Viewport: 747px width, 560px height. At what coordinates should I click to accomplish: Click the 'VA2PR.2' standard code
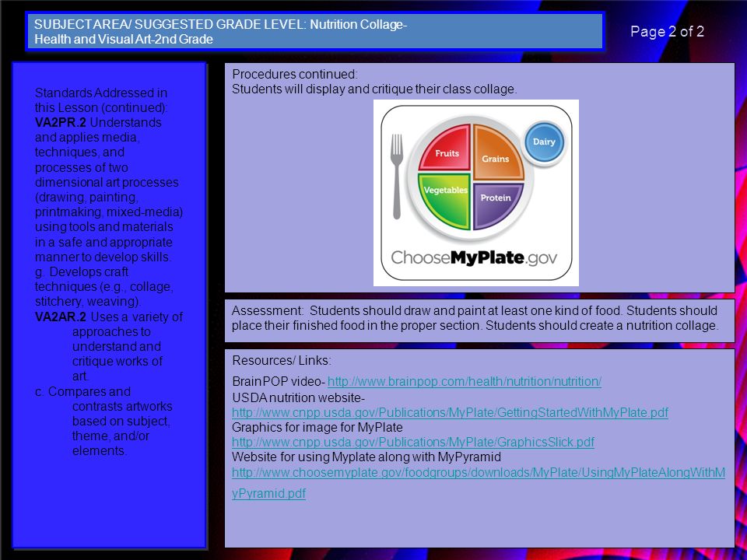(61, 122)
